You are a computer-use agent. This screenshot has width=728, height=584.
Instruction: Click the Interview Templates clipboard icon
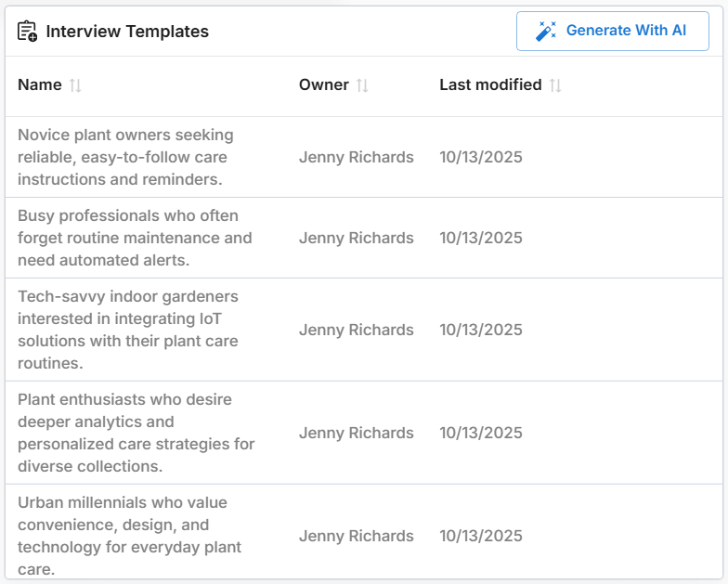click(28, 32)
